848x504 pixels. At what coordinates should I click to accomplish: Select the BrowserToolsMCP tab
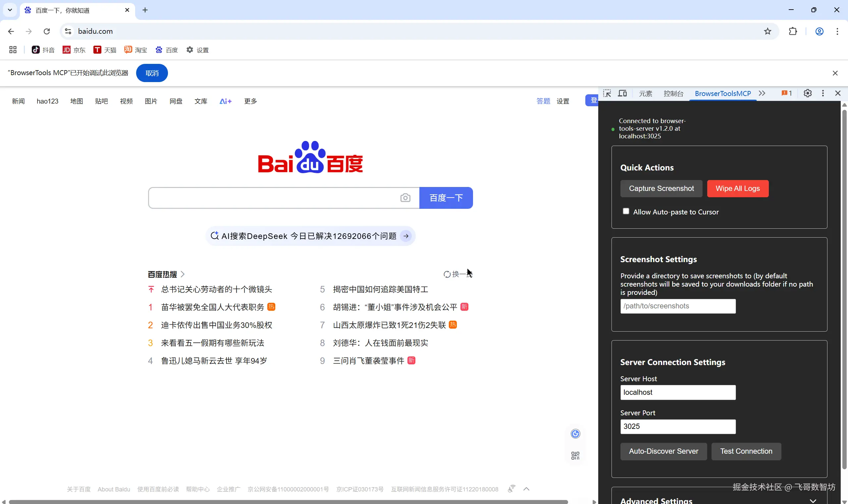pos(722,93)
